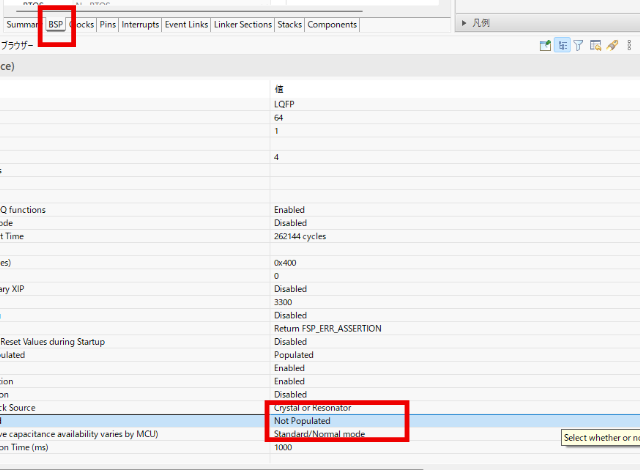Click the funnel filter icon
This screenshot has height=470, width=640.
[x=578, y=45]
